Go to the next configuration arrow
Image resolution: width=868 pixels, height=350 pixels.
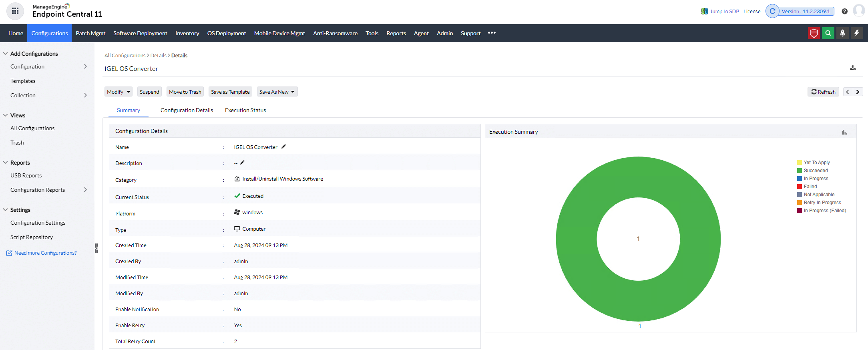point(858,92)
